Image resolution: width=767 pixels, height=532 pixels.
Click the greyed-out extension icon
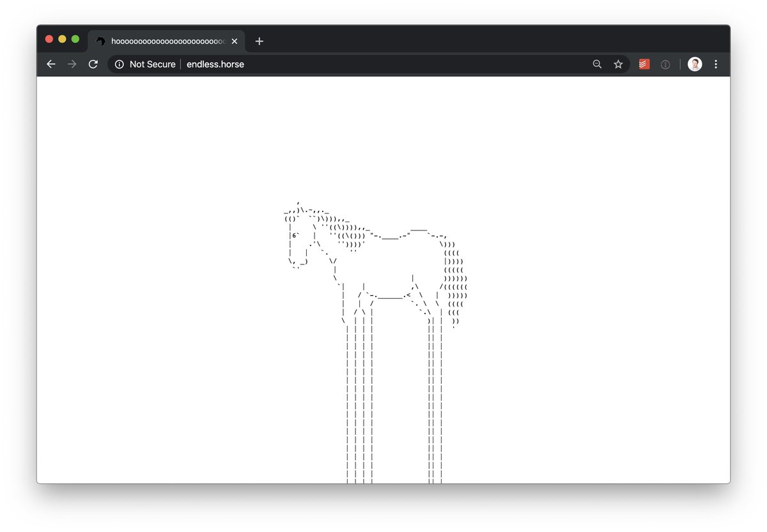coord(665,65)
